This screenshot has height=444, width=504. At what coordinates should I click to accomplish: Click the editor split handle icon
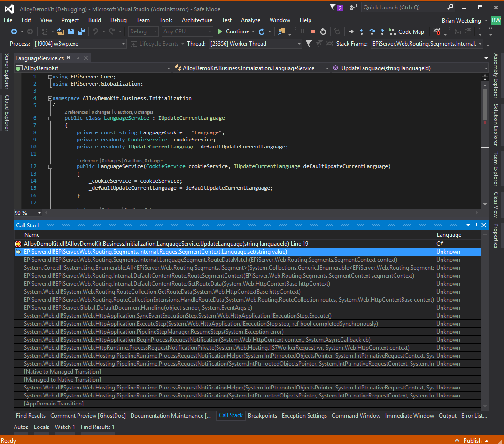[x=485, y=77]
